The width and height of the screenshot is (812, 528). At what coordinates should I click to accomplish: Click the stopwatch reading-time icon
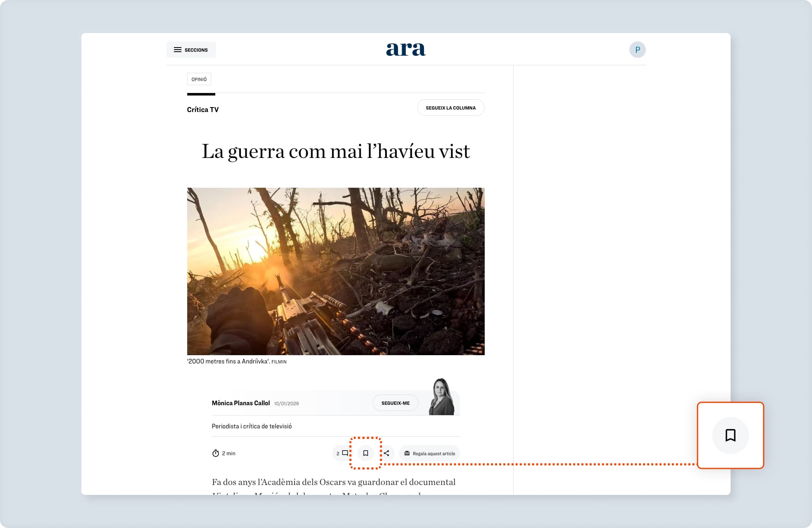[x=215, y=453]
